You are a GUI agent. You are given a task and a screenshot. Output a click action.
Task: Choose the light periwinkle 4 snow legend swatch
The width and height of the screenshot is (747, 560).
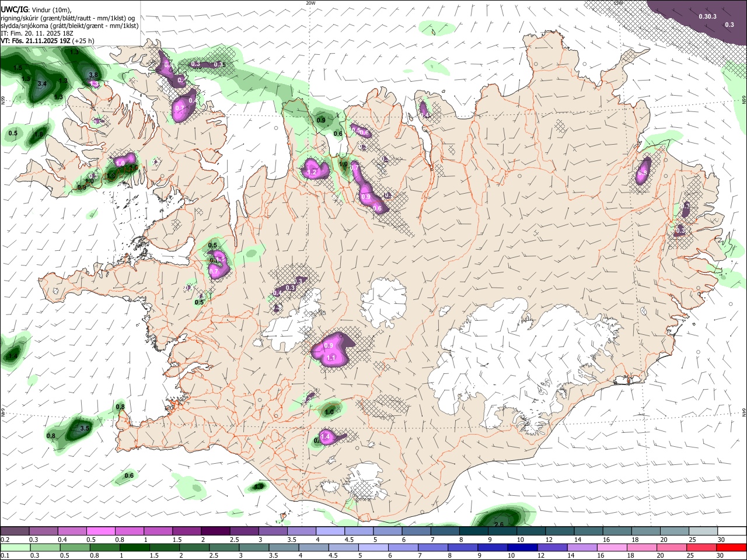coord(330,531)
